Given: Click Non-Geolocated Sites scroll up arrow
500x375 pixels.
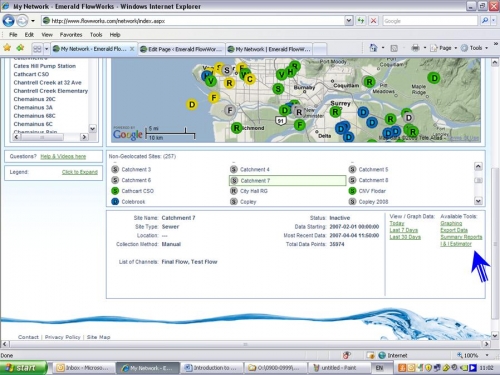Looking at the screenshot, I should (478, 166).
